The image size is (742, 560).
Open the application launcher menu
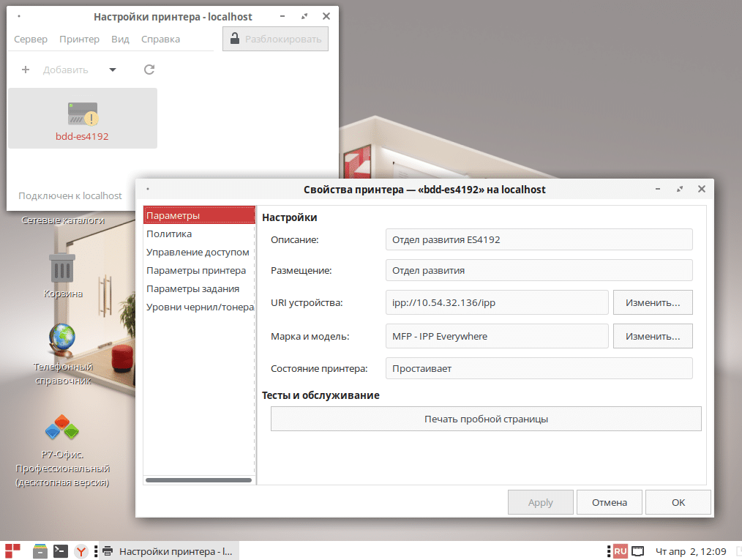click(11, 550)
